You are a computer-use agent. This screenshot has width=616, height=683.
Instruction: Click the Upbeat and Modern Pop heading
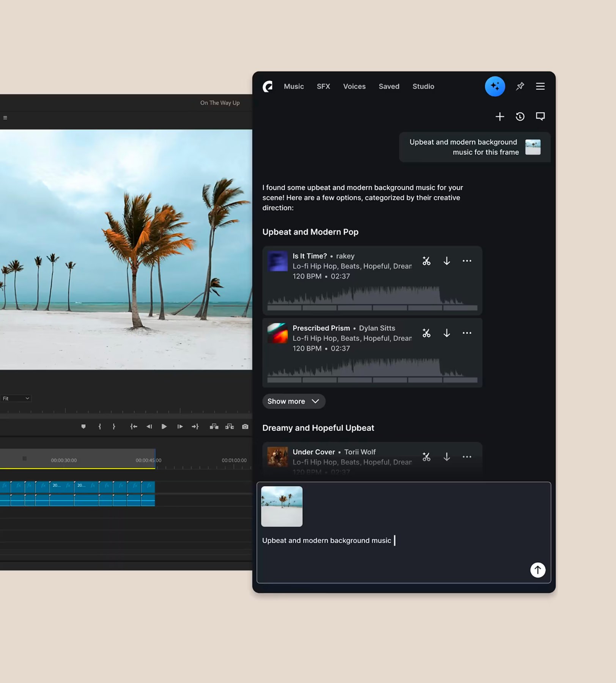pos(310,232)
